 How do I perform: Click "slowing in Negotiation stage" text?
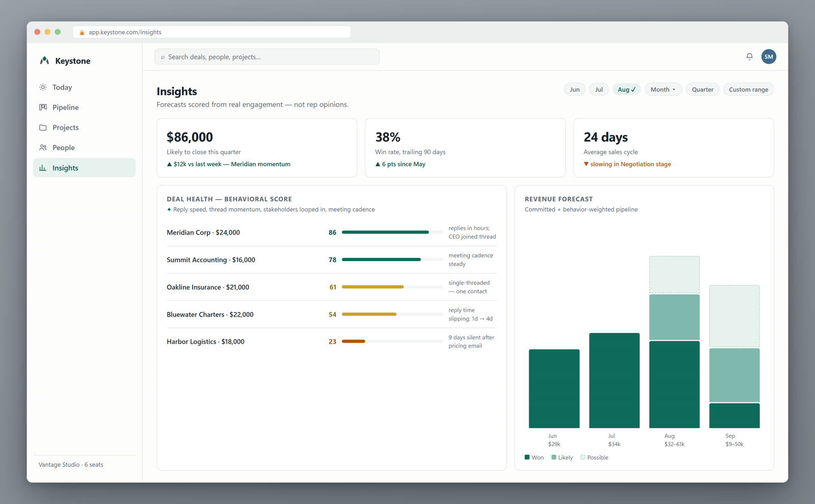pos(631,164)
